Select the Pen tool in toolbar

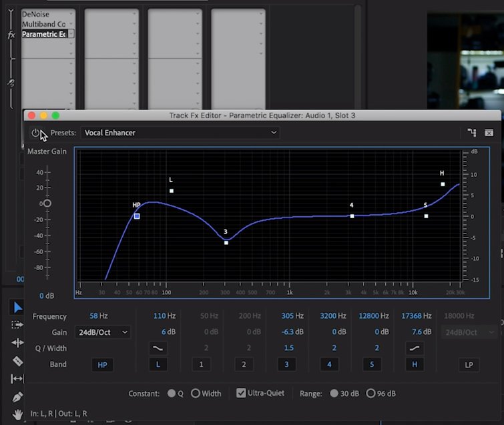(17, 397)
